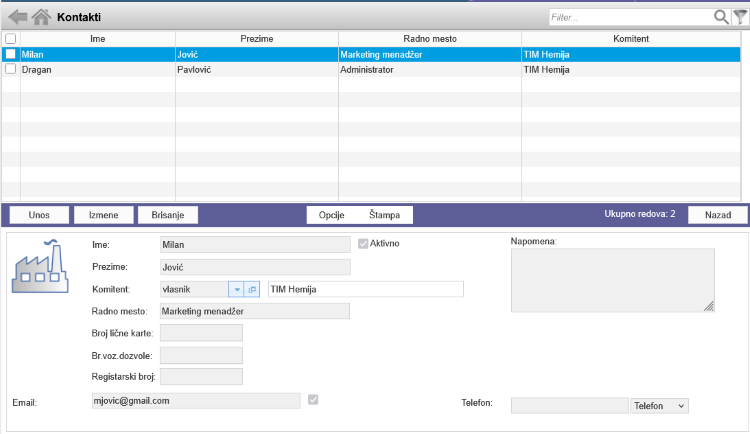Open the Telefon type dropdown
Image resolution: width=750 pixels, height=434 pixels.
pos(659,406)
